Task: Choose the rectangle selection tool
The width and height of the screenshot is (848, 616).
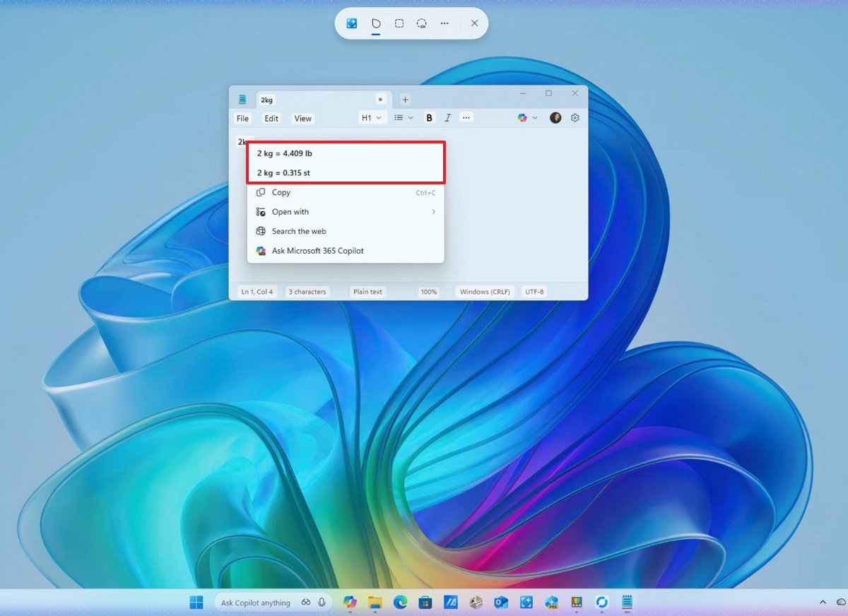Action: click(x=399, y=23)
